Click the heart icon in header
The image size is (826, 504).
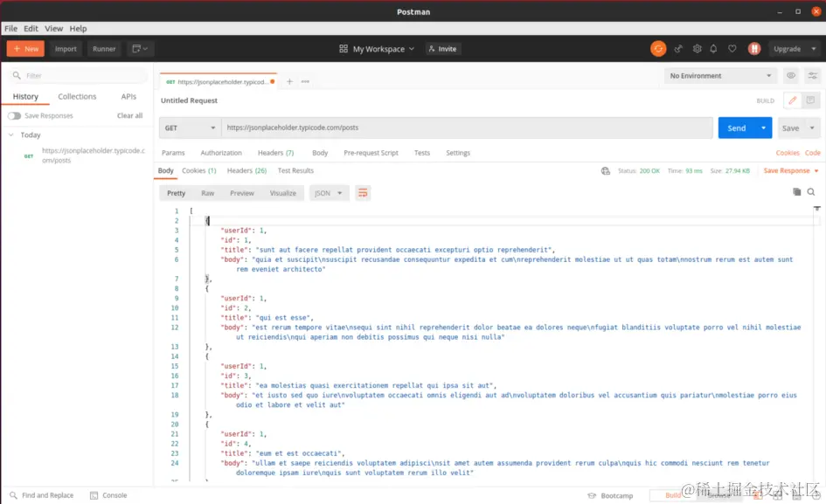coord(732,48)
